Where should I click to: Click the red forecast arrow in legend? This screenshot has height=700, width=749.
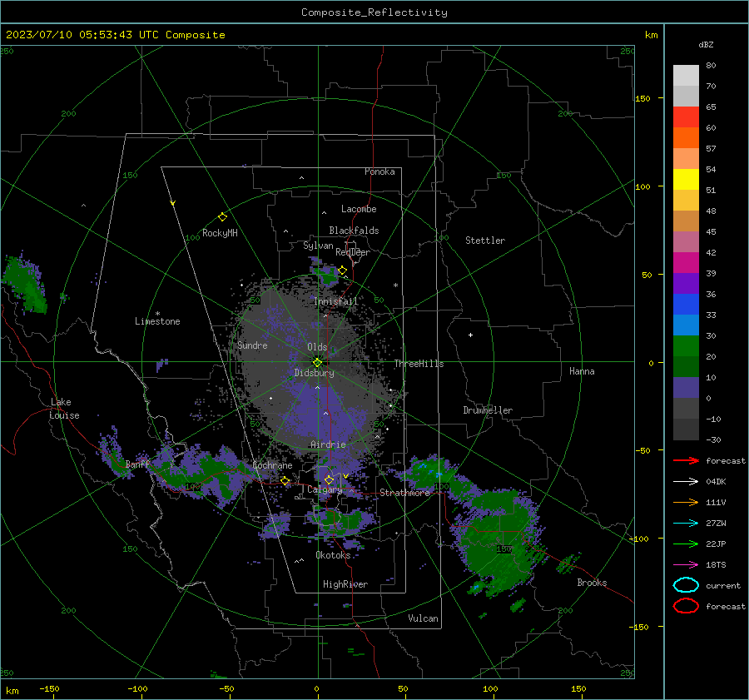click(686, 460)
